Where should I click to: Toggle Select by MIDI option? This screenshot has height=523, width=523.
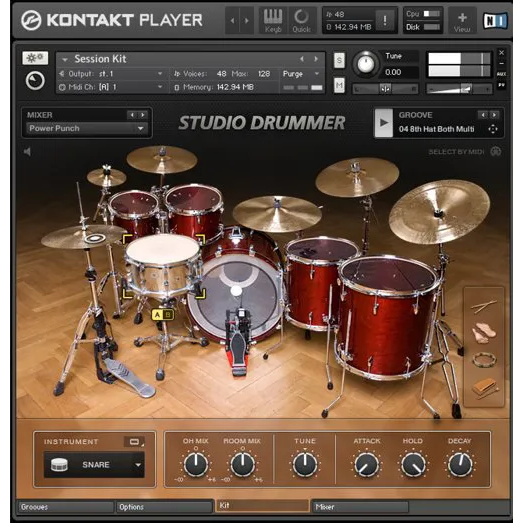point(465,152)
